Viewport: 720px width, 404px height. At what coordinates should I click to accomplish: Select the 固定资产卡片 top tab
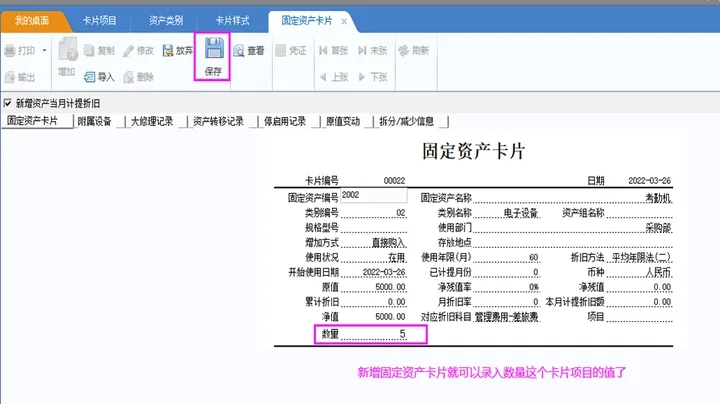[x=306, y=21]
